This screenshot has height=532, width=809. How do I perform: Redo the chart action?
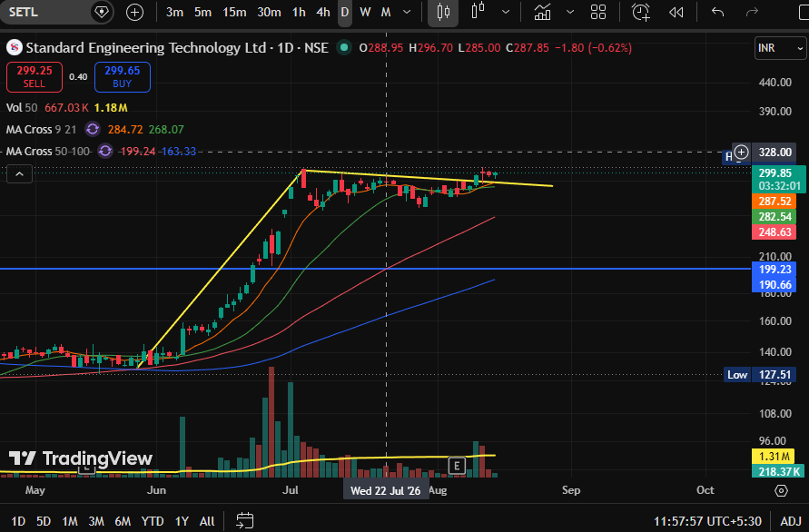click(x=752, y=12)
